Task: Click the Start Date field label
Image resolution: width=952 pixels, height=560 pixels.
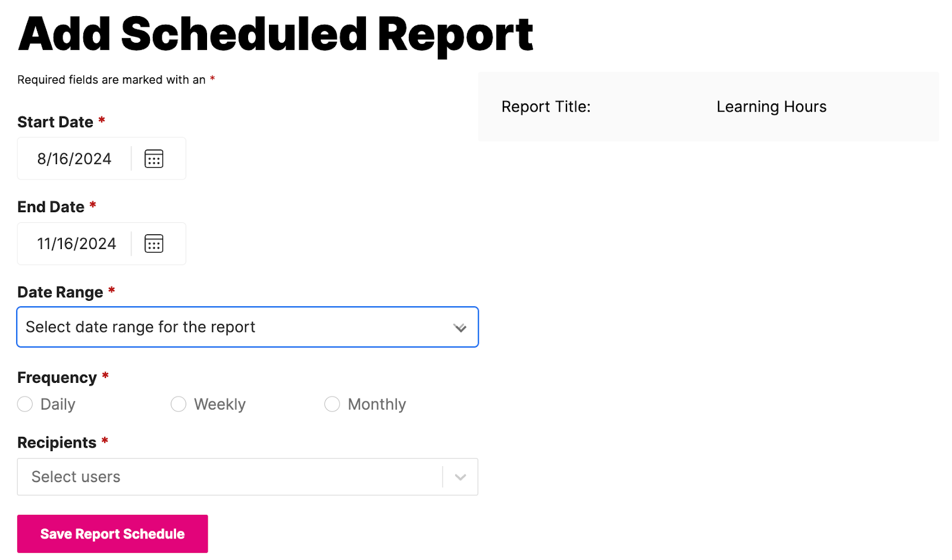Action: [55, 122]
